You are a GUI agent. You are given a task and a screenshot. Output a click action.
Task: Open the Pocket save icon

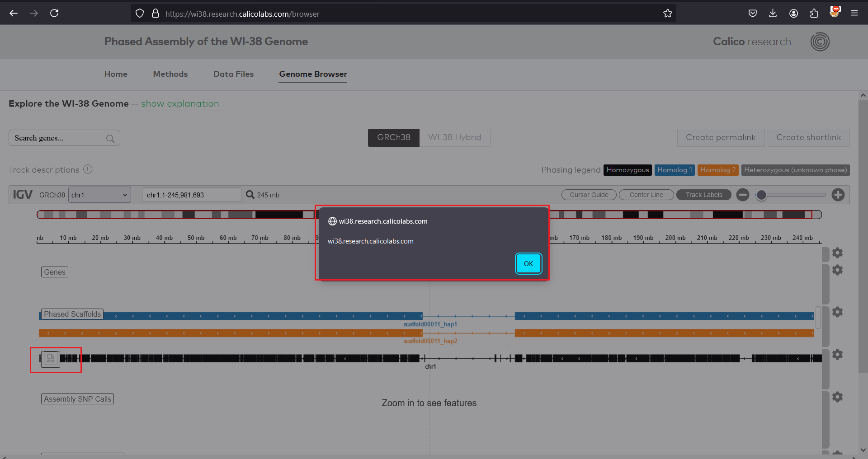coord(753,14)
